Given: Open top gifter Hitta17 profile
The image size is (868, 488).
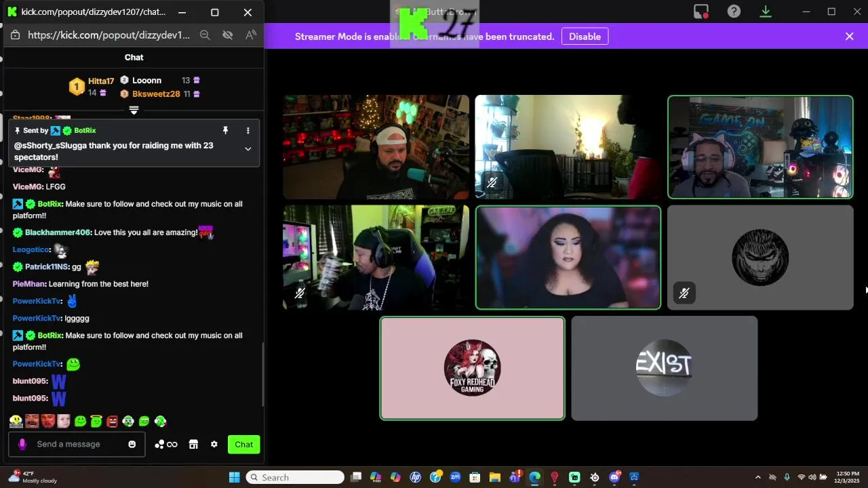Looking at the screenshot, I should click(101, 81).
